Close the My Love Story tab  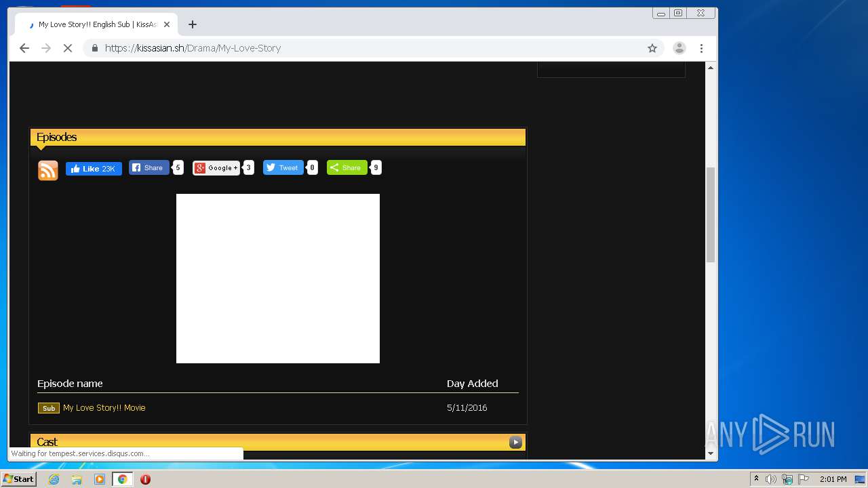tap(167, 24)
